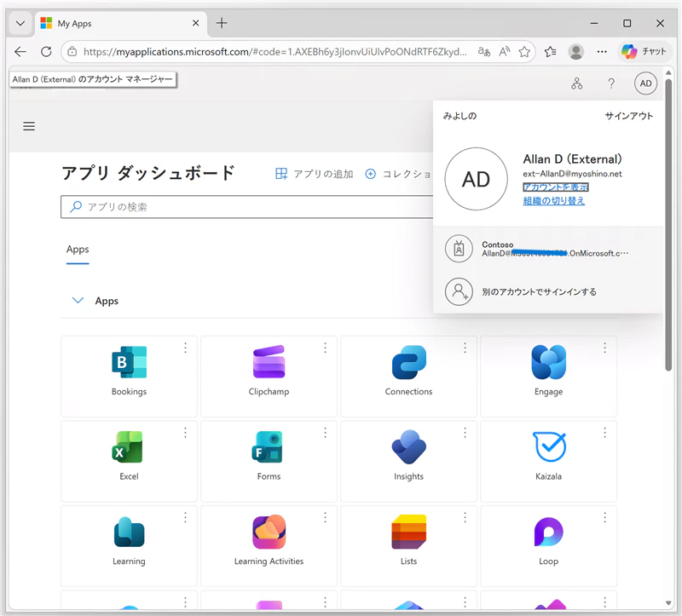The image size is (682, 616).
Task: Click the コレクション create button
Action: pos(398,174)
